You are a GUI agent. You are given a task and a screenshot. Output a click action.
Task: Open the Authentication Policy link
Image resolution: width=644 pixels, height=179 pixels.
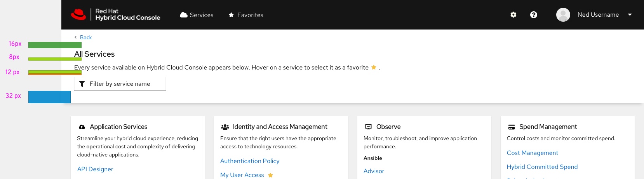point(250,161)
